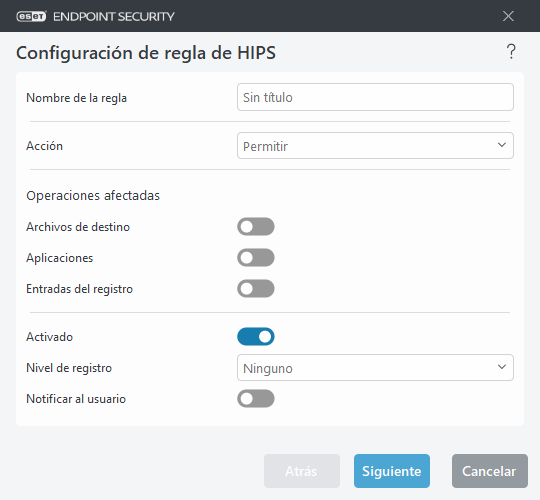
Task: Open the help question mark icon
Action: (511, 52)
